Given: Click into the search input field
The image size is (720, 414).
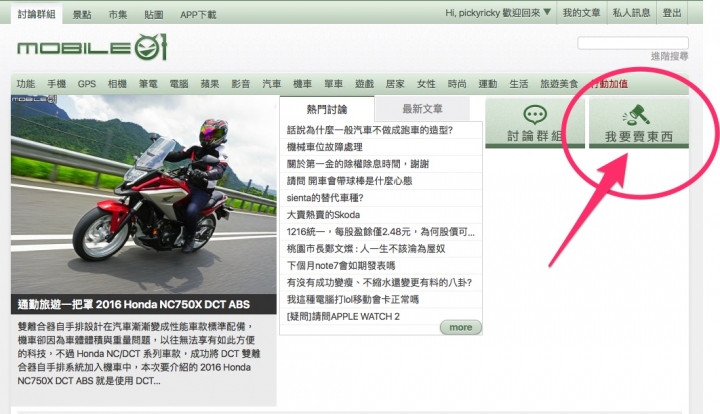Looking at the screenshot, I should (x=633, y=43).
